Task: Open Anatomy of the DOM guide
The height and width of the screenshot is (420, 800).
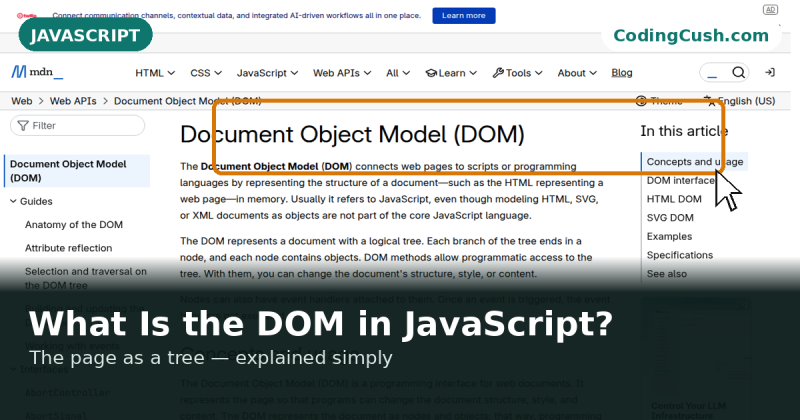Action: tap(74, 225)
